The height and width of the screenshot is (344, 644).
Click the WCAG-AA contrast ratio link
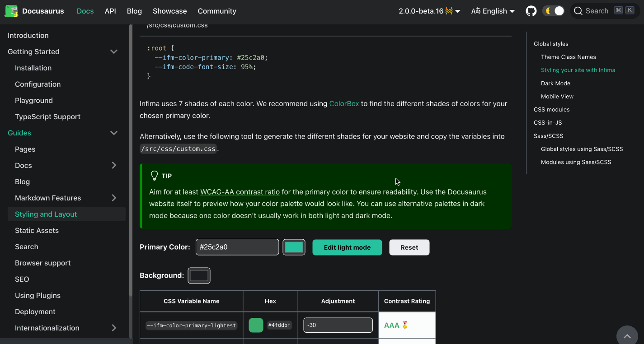pos(240,191)
